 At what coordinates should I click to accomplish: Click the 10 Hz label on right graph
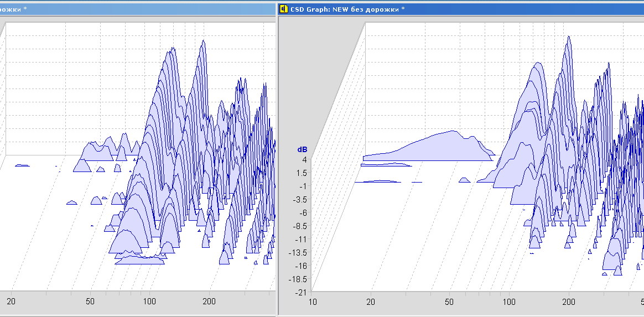click(x=313, y=302)
